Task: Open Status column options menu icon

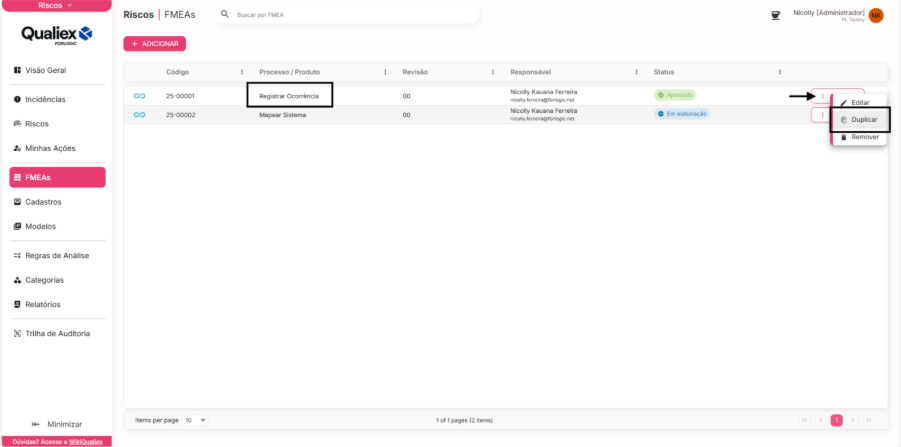Action: point(779,72)
